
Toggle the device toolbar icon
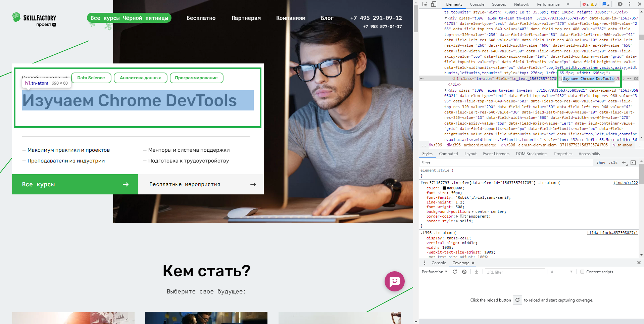434,4
